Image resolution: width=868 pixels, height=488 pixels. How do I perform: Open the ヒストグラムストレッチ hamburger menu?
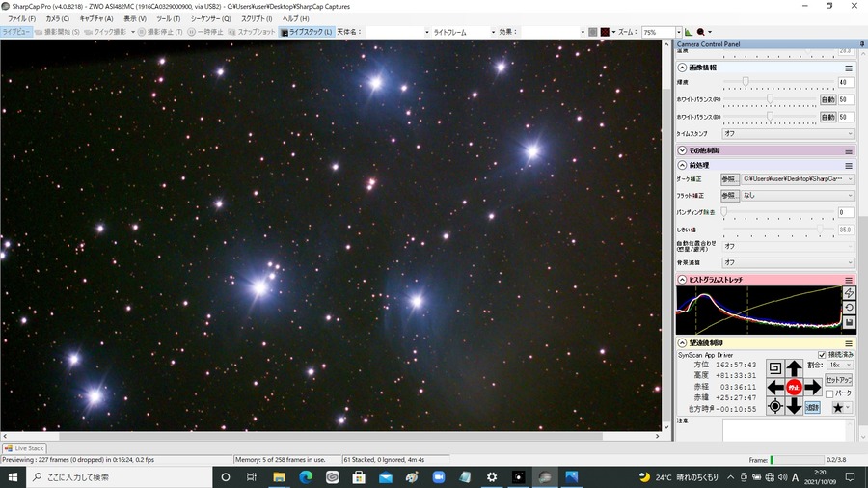(x=848, y=280)
